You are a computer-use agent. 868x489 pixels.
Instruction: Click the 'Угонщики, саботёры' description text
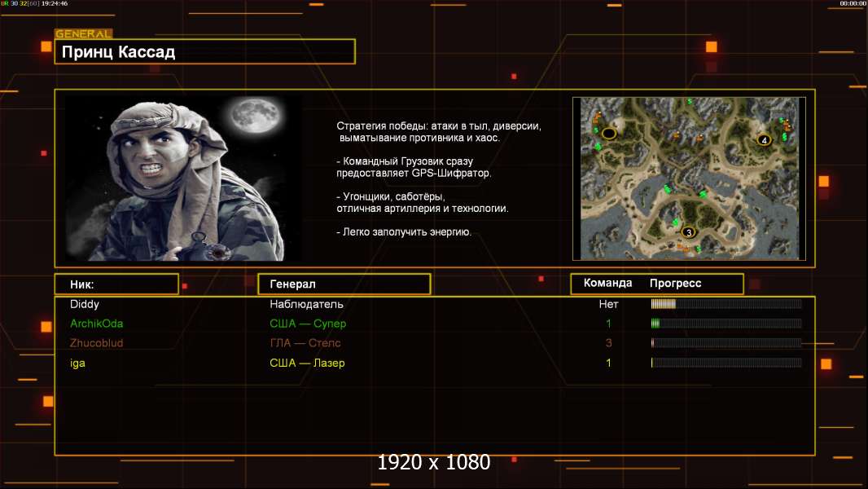[x=423, y=203]
